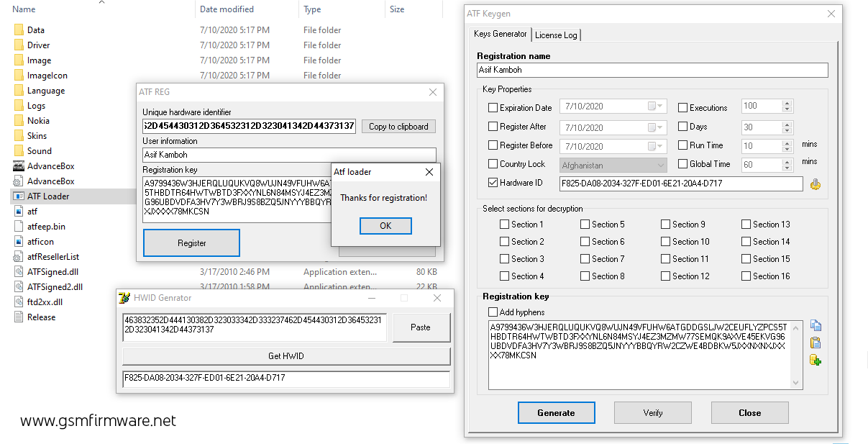Enable the Register After checkbox

[x=493, y=127]
